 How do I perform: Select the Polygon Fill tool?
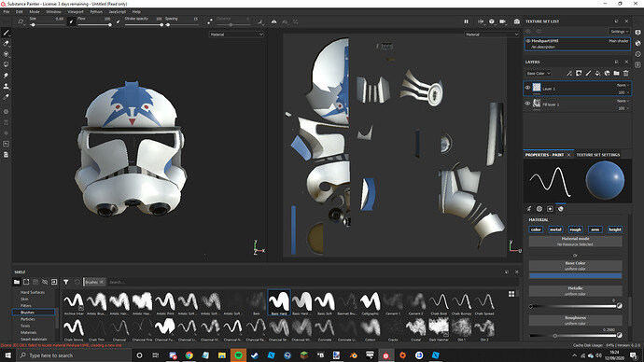6,64
